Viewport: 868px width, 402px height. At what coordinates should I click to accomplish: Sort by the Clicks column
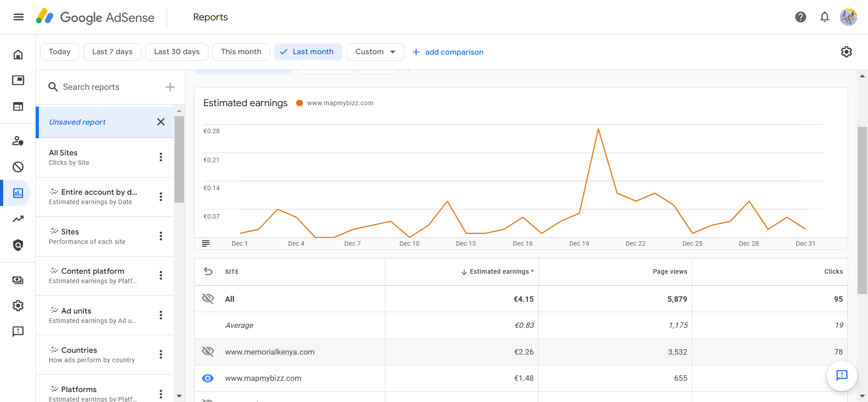click(x=833, y=271)
